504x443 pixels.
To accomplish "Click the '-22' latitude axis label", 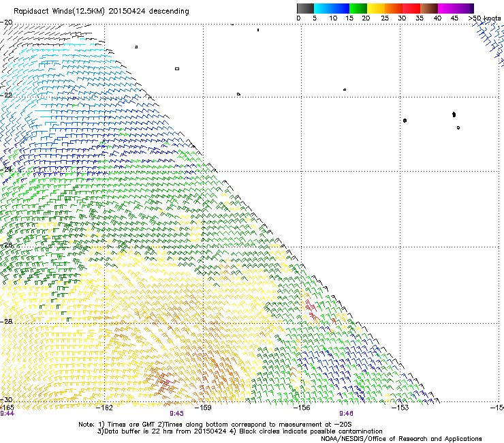I will coord(6,95).
